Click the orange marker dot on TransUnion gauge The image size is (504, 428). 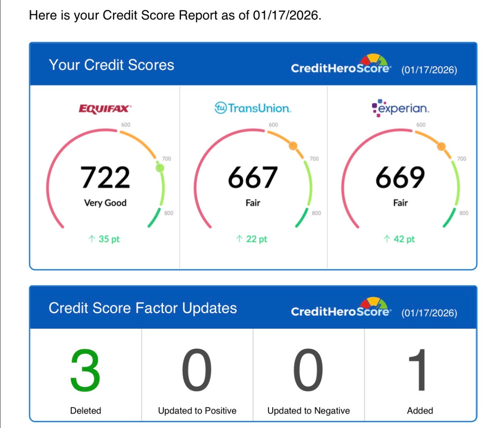293,146
